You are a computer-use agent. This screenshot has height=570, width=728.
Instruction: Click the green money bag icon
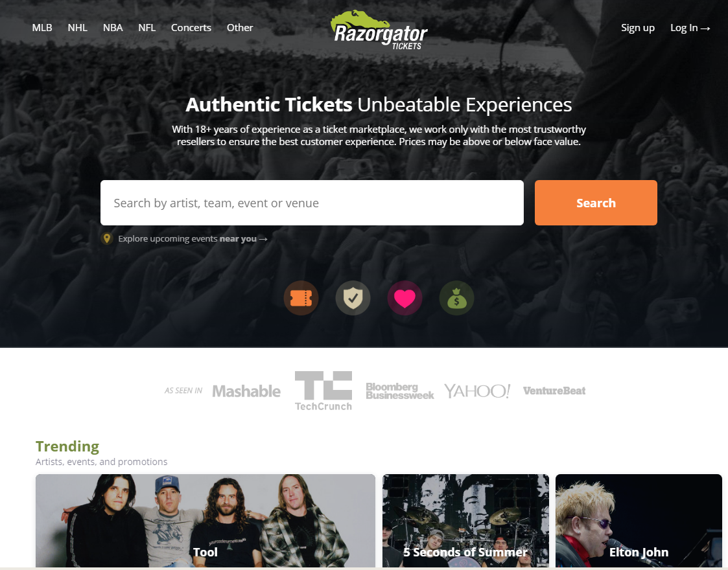[x=457, y=298]
